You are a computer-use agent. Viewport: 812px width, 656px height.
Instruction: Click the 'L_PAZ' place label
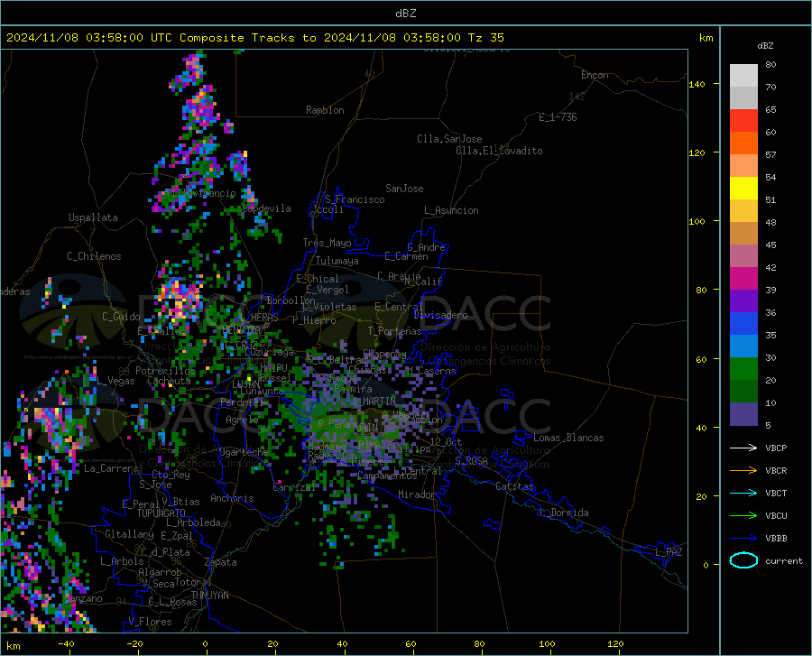coord(669,552)
